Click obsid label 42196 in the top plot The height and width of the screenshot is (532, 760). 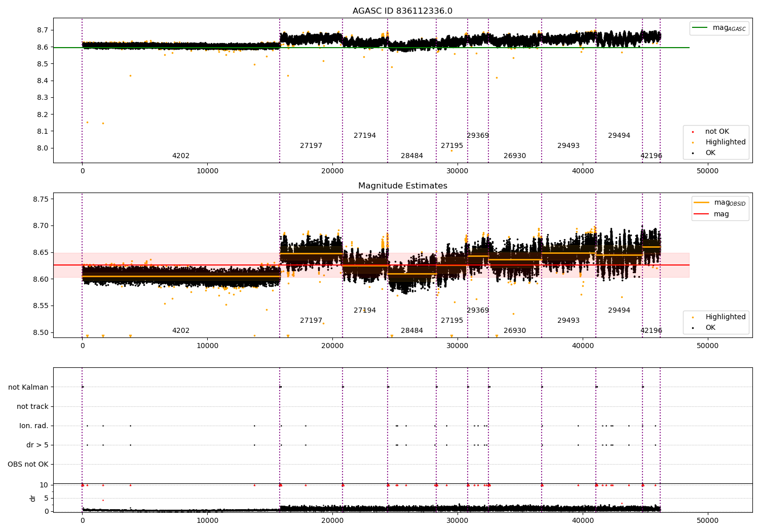(x=651, y=156)
